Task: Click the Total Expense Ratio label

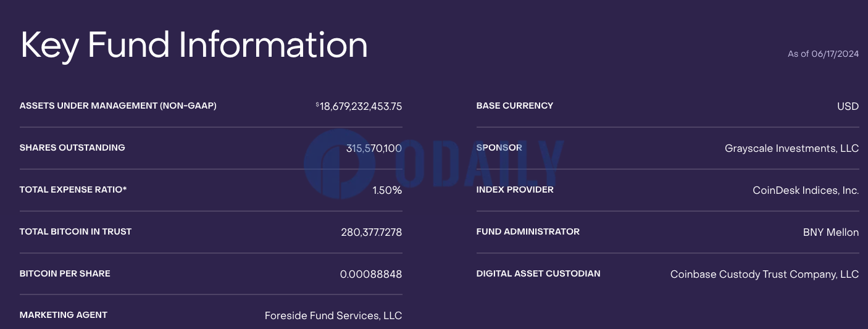Action: pos(73,189)
